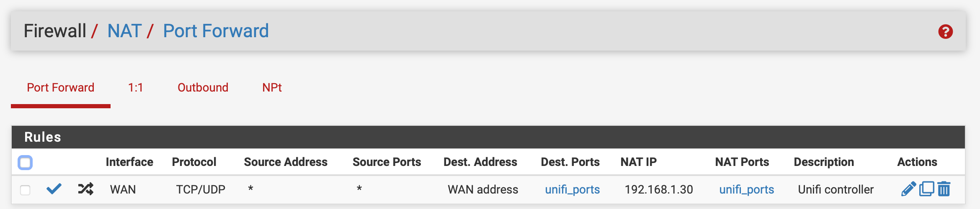
Task: Delete the Unifi controller rule with trash icon
Action: (x=944, y=189)
